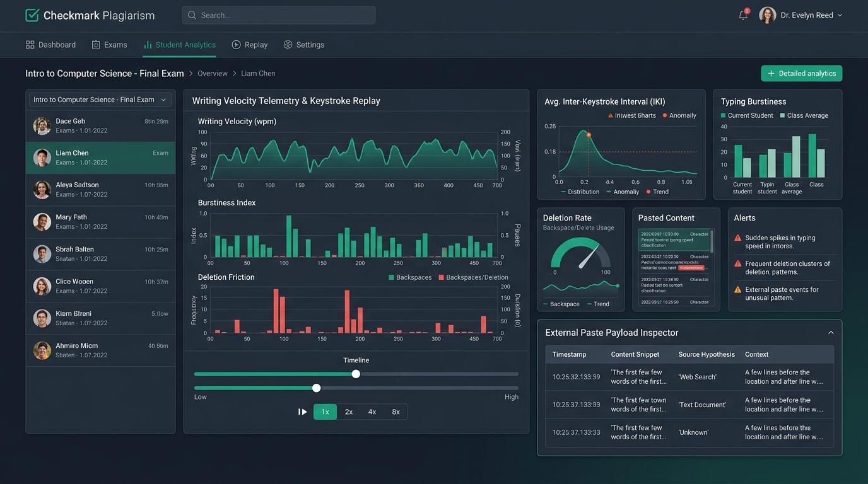This screenshot has width=868, height=484.
Task: Collapse the External Paste Payload Inspector panel
Action: pyautogui.click(x=831, y=333)
